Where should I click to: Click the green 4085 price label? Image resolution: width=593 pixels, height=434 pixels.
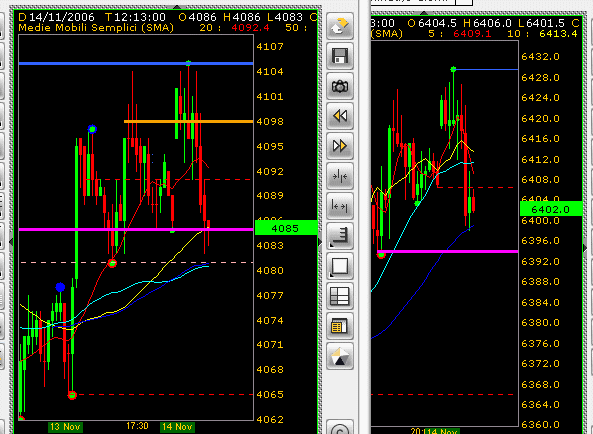(x=286, y=228)
